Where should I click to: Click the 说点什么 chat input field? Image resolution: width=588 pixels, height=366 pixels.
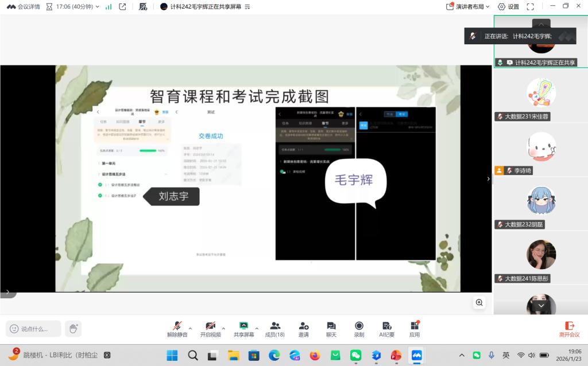coord(34,329)
